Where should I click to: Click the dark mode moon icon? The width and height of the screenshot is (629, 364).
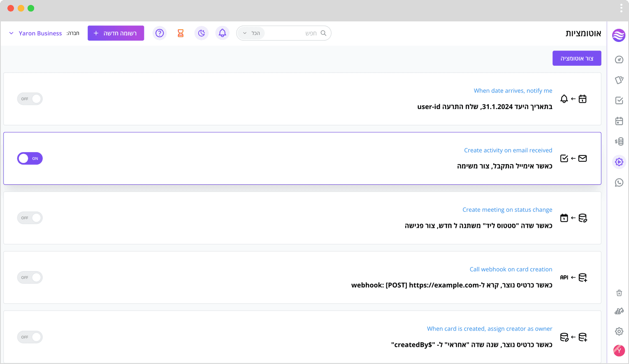201,33
